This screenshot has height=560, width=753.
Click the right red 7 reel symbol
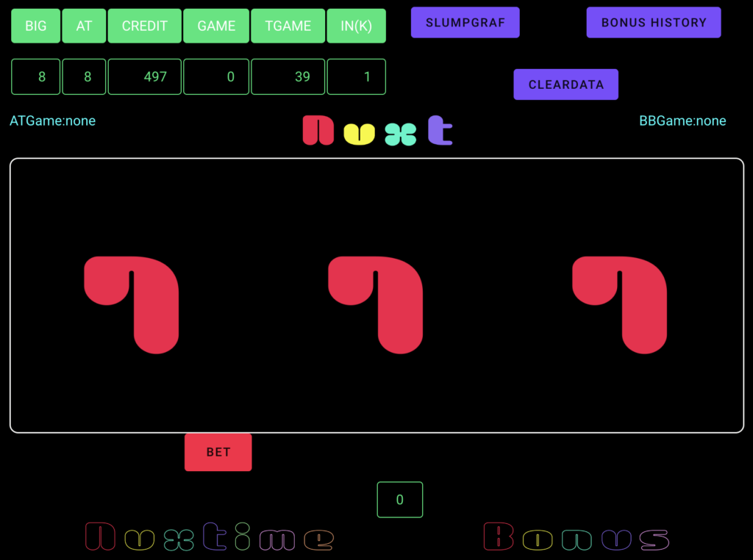click(620, 304)
